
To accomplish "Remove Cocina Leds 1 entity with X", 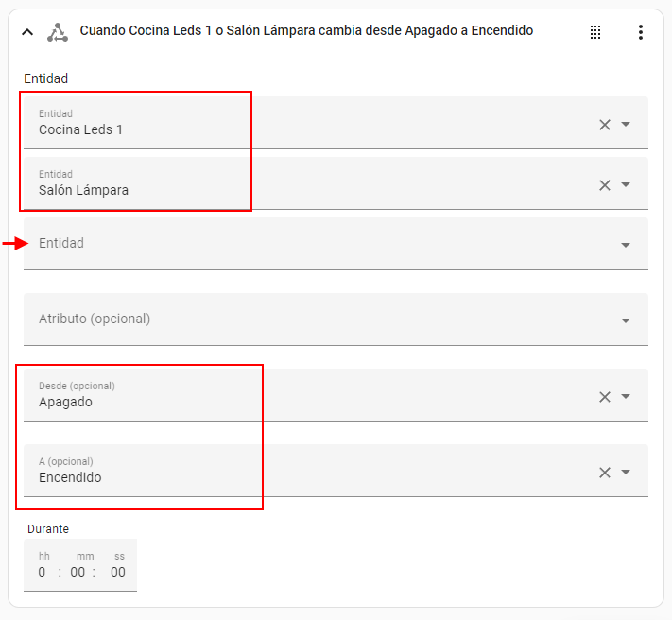I will pos(605,125).
